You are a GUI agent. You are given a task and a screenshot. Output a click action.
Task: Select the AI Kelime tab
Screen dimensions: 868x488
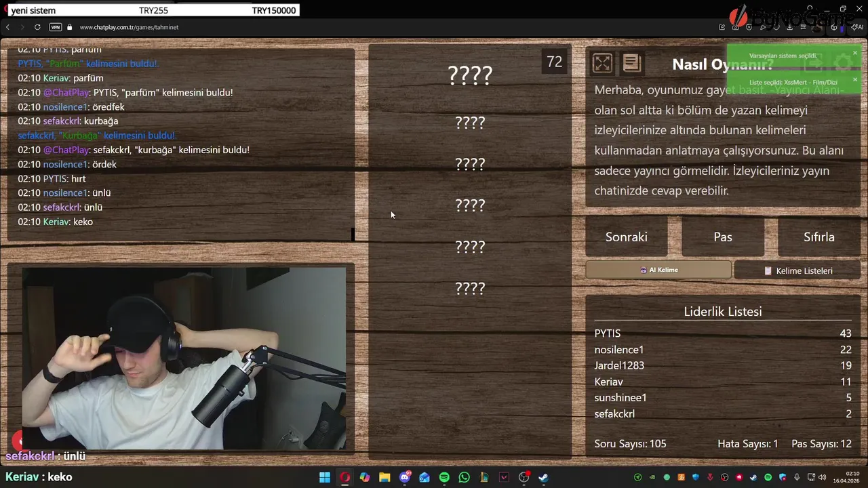658,270
